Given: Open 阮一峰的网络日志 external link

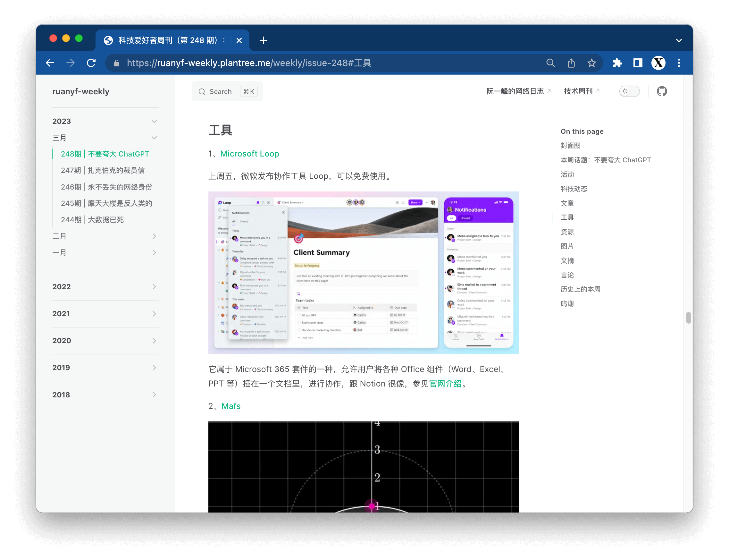Looking at the screenshot, I should coord(518,91).
